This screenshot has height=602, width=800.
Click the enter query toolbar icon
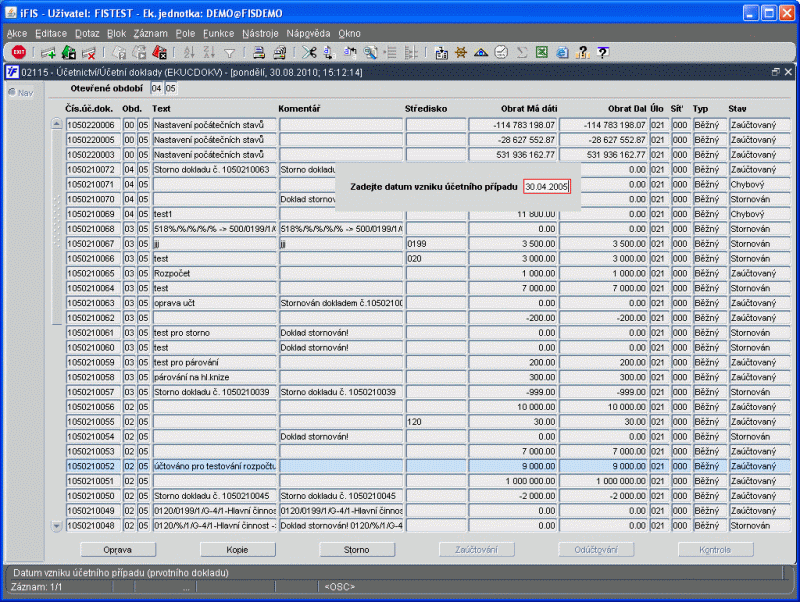pos(119,52)
